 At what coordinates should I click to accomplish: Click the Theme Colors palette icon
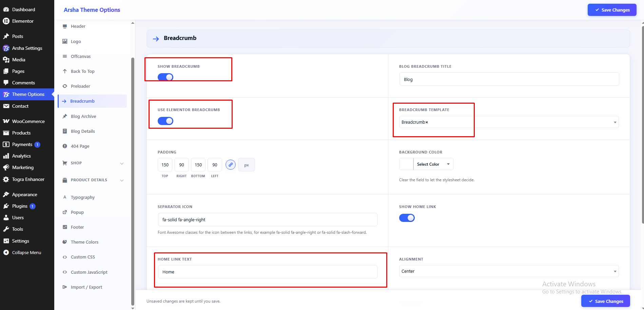(65, 242)
